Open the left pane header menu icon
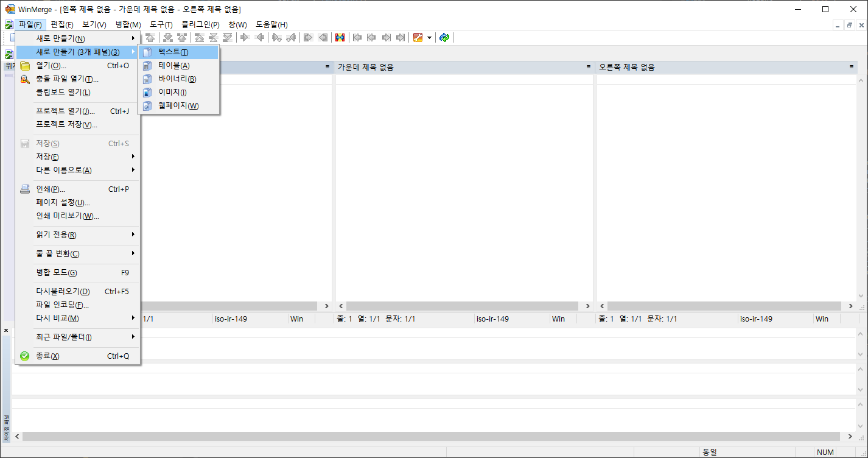The image size is (868, 458). tap(327, 67)
